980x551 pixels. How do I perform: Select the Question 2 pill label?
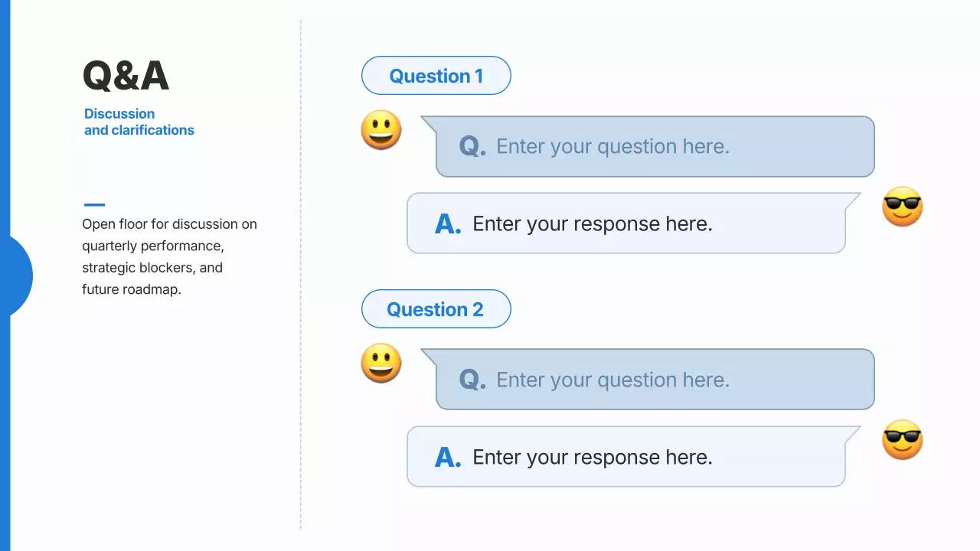click(x=436, y=309)
